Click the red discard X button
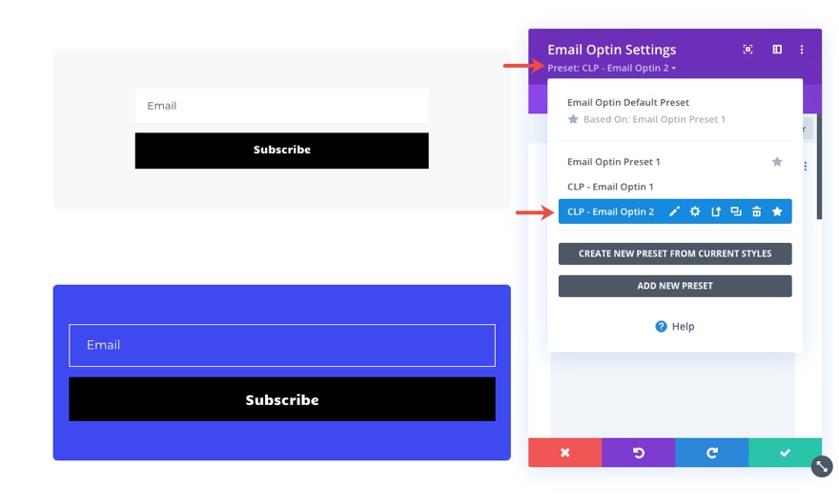The height and width of the screenshot is (504, 839). point(565,453)
